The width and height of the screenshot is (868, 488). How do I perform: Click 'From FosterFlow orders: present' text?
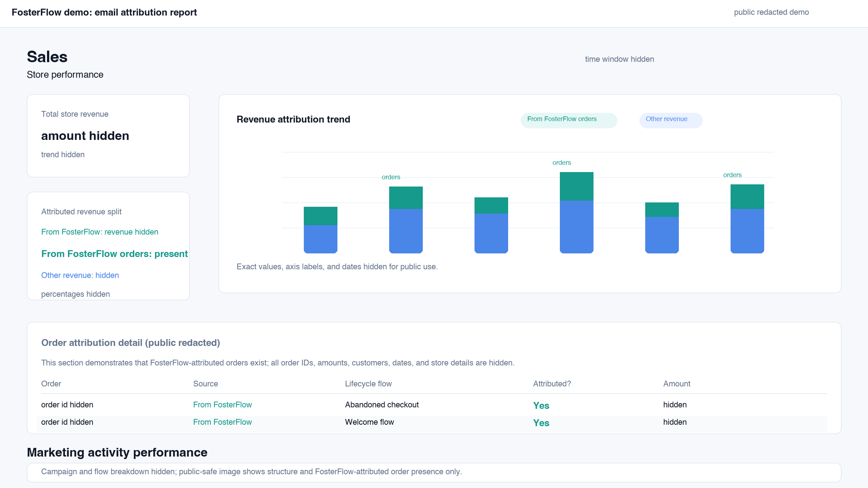(x=115, y=254)
